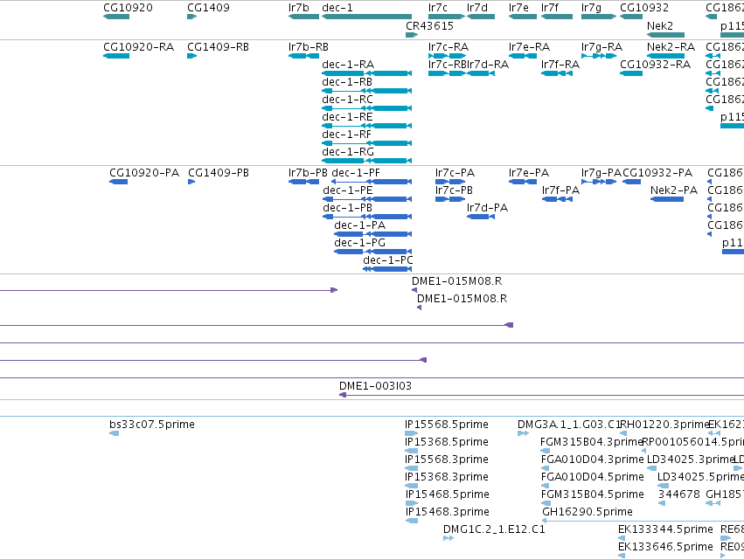This screenshot has height=560, width=744.
Task: Select the DME1-003I03 BAC label
Action: click(x=375, y=386)
